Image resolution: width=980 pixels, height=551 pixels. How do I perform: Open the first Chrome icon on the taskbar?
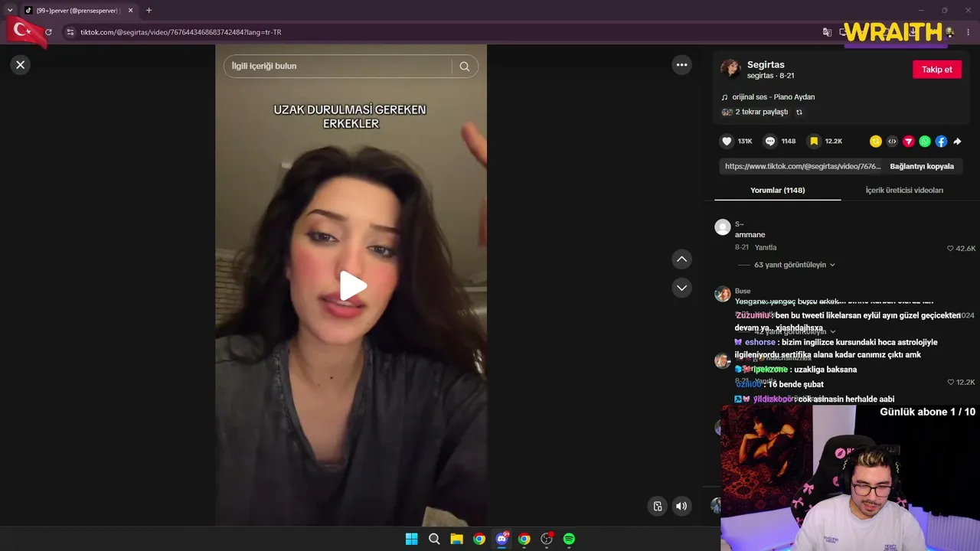(x=479, y=539)
